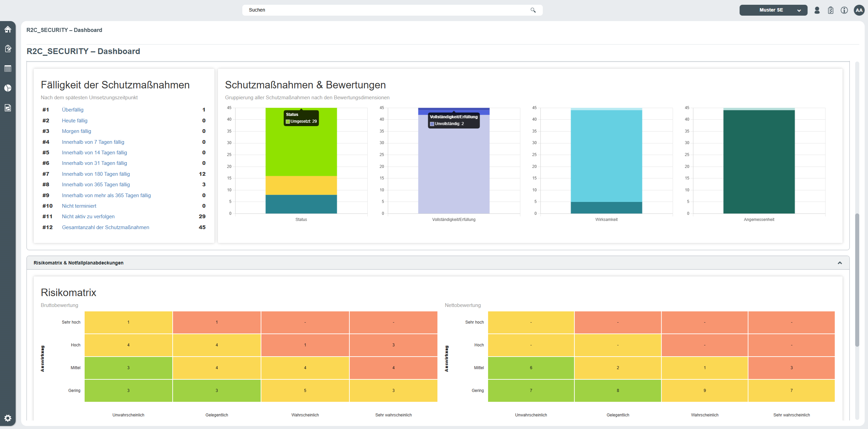The image size is (868, 429).
Task: Collapse Risikomatrix & Notfallplanabdeckungen section
Action: tap(839, 263)
